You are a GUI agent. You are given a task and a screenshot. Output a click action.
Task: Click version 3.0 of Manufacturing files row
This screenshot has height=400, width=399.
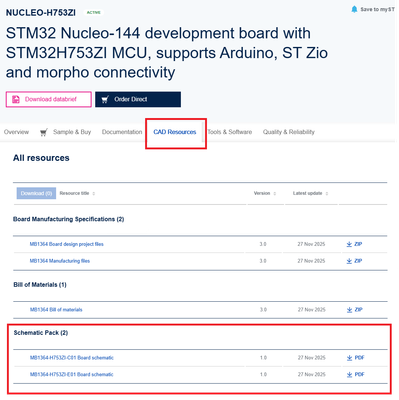click(263, 261)
